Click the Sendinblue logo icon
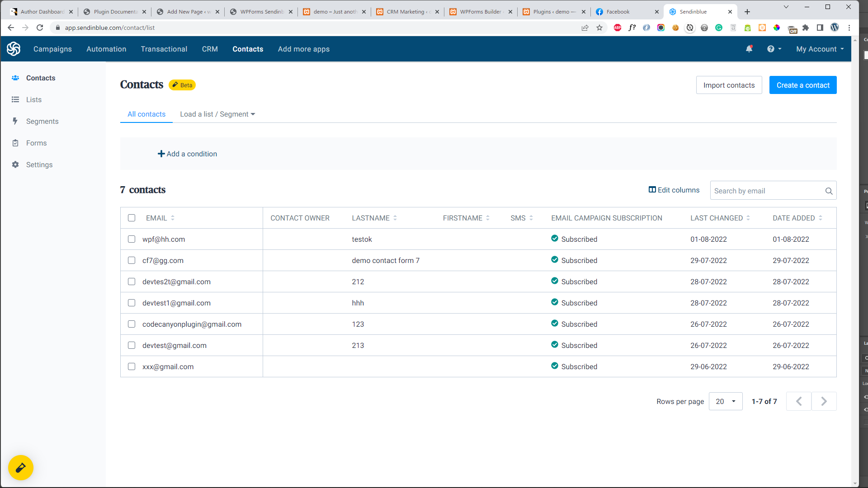The width and height of the screenshot is (868, 488). click(14, 49)
